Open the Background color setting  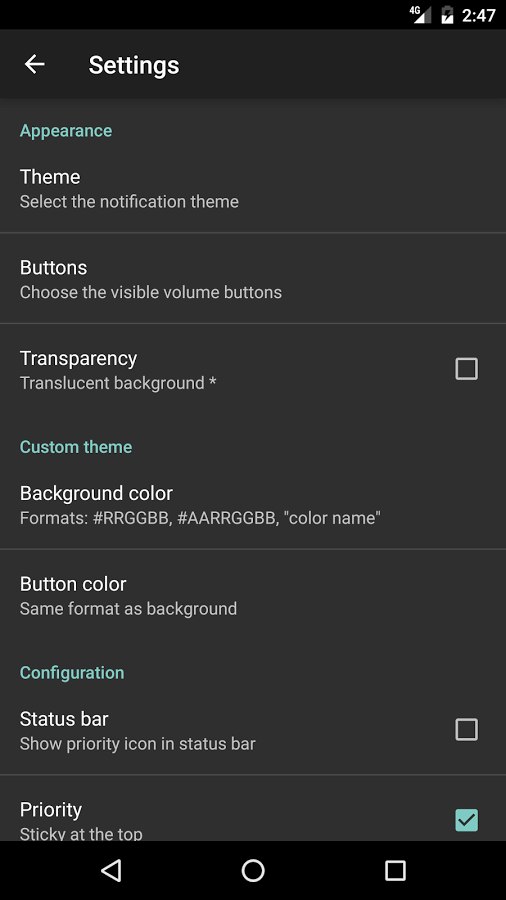click(253, 505)
